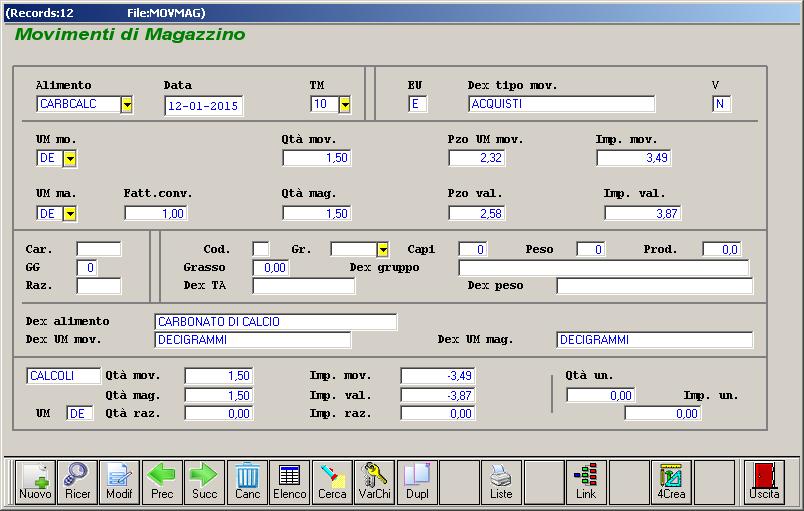Click the CALCOLI Qtà mag. field 1,50

tap(219, 395)
